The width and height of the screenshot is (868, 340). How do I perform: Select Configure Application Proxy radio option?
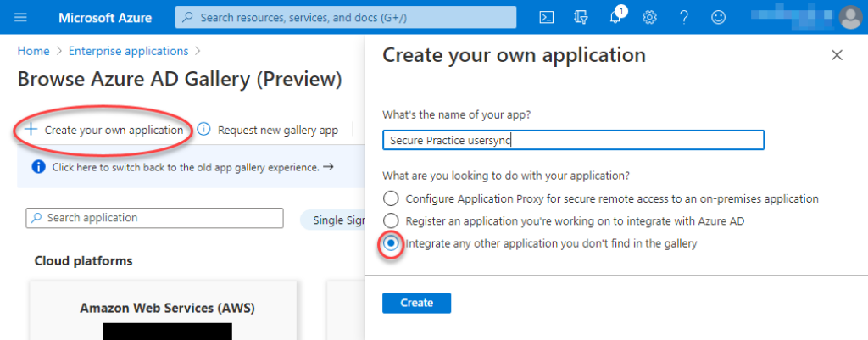click(390, 198)
